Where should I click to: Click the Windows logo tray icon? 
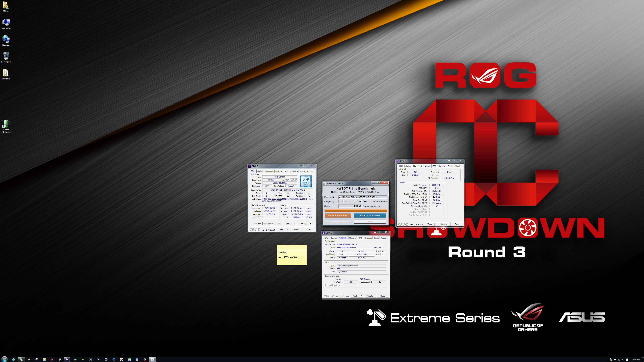(627, 359)
